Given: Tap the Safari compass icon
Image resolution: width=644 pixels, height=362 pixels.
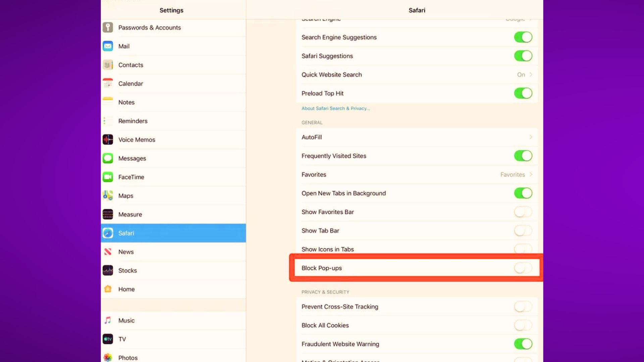Looking at the screenshot, I should (x=108, y=233).
